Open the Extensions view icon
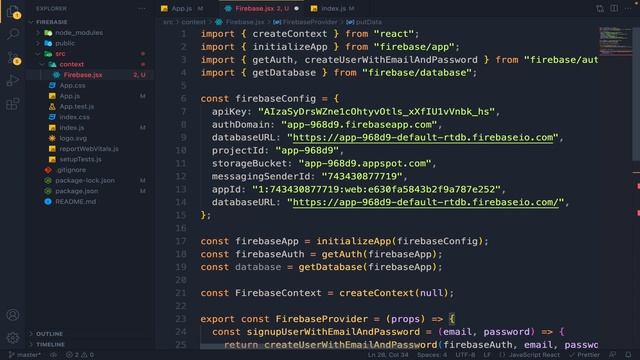The width and height of the screenshot is (640, 360). pos(13,104)
